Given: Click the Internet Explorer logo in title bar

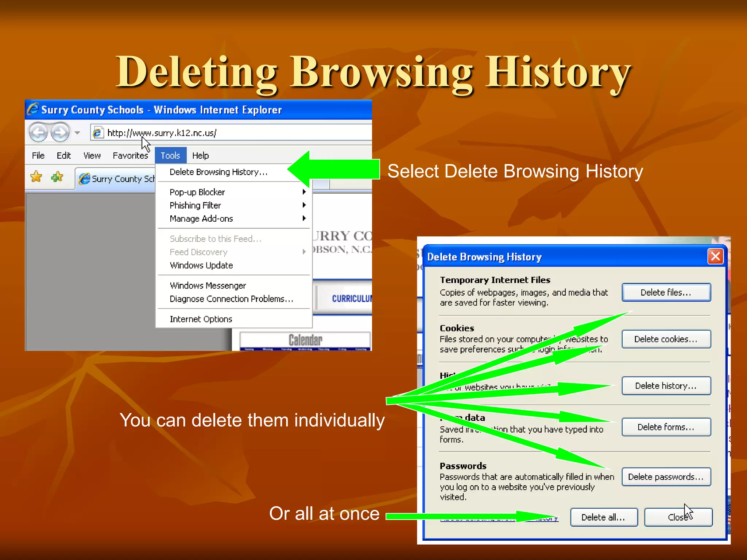Looking at the screenshot, I should pos(33,109).
